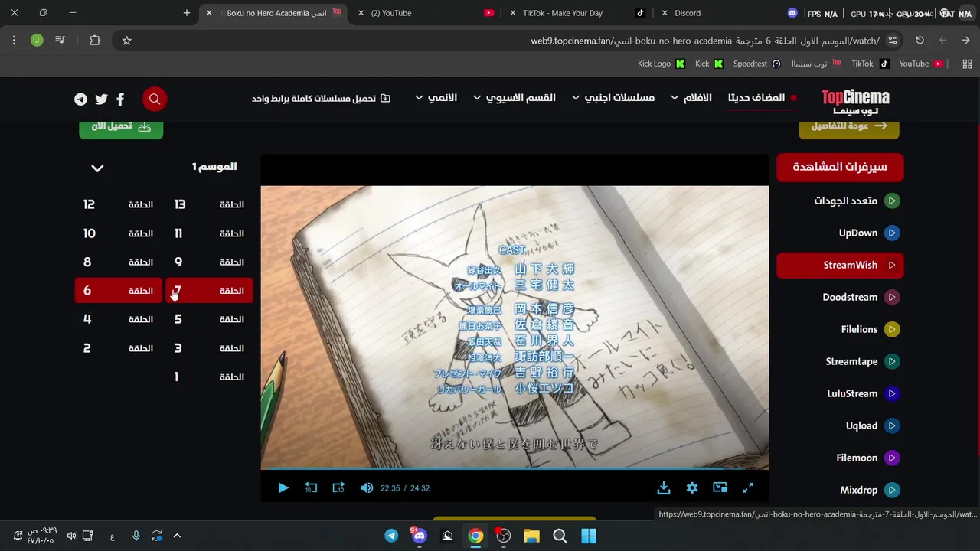Expand the video to fullscreen
Screen dimensions: 980x551
click(x=748, y=487)
